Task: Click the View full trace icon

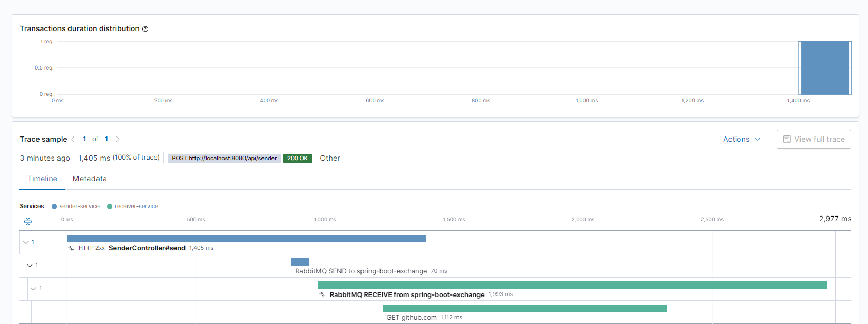Action: pos(787,139)
